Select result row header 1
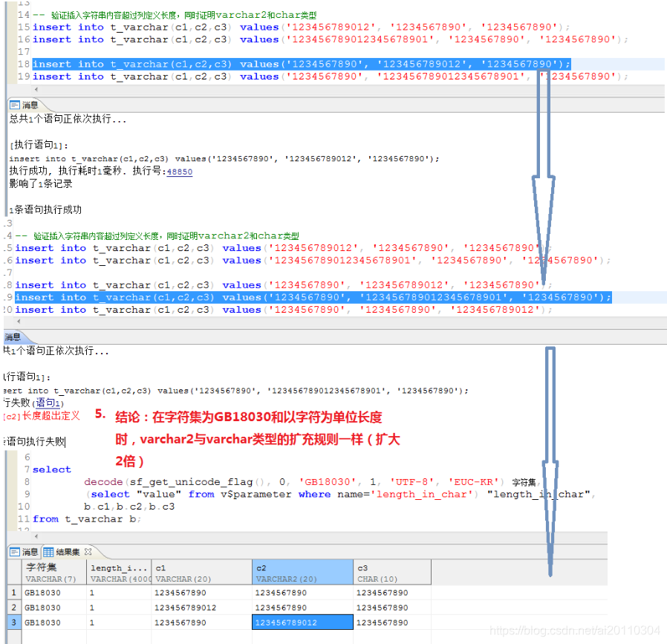 point(14,593)
